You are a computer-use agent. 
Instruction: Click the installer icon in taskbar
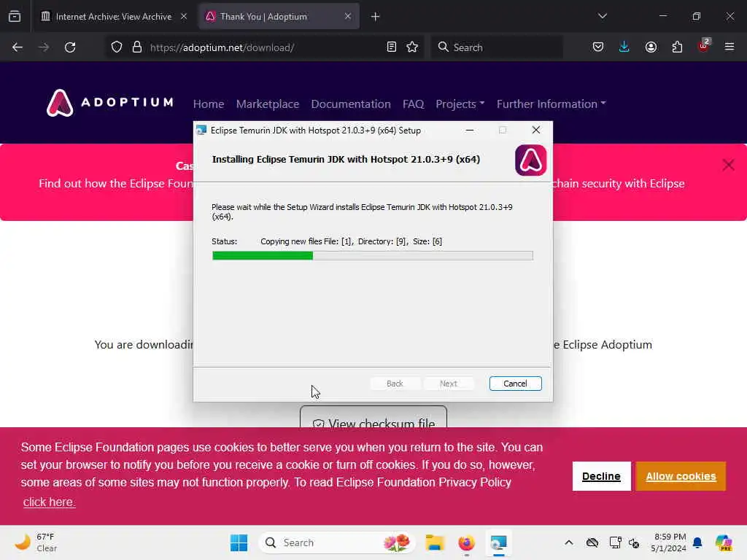coord(498,542)
